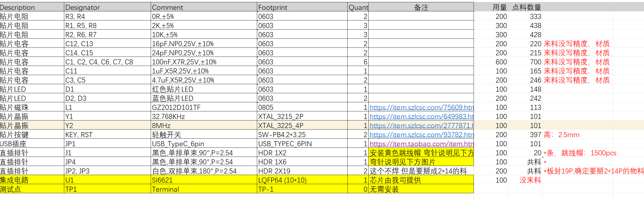Open the szlcsc.com/93782 link for KEY, RST
The height and width of the screenshot is (199, 644).
pos(421,135)
